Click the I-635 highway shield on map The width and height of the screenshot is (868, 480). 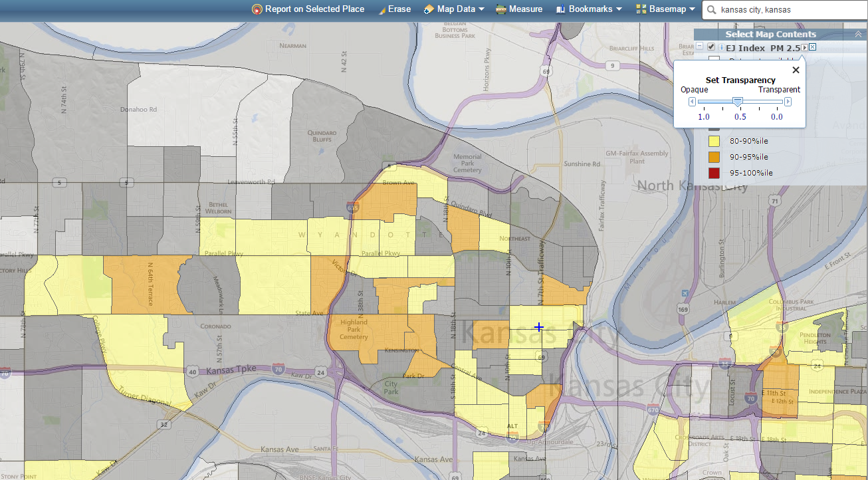tap(353, 208)
